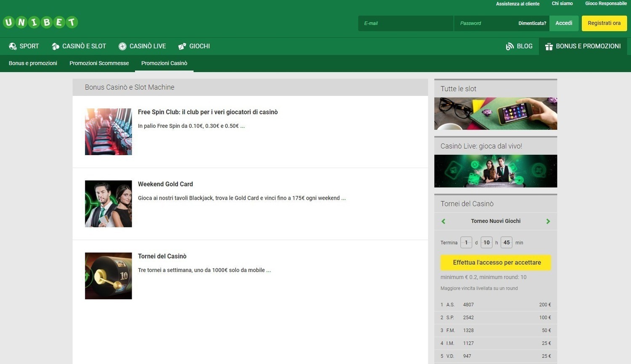Open the Chi siamo link
Image resolution: width=631 pixels, height=364 pixels.
coord(562,3)
